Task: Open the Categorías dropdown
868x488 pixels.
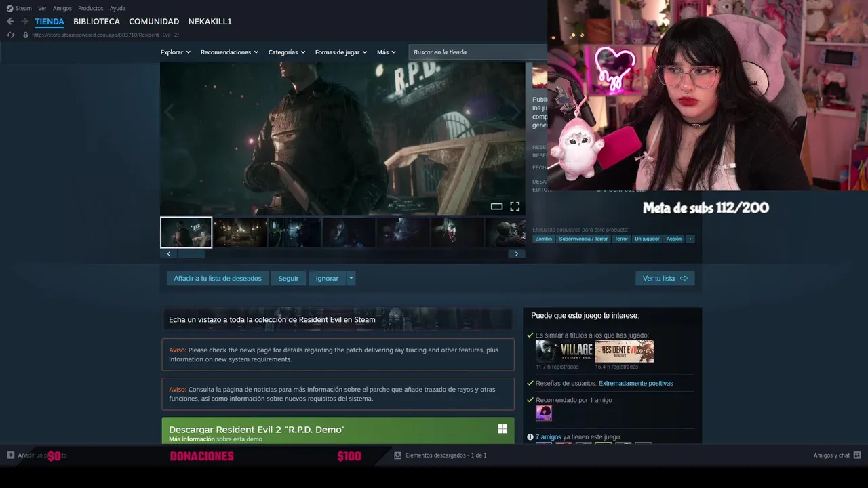Action: tap(287, 52)
